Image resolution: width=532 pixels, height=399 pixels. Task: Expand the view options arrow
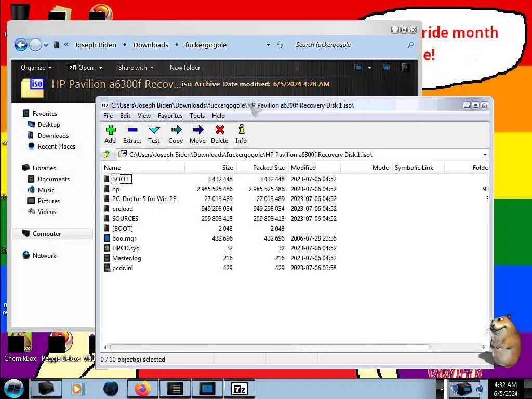pyautogui.click(x=369, y=68)
